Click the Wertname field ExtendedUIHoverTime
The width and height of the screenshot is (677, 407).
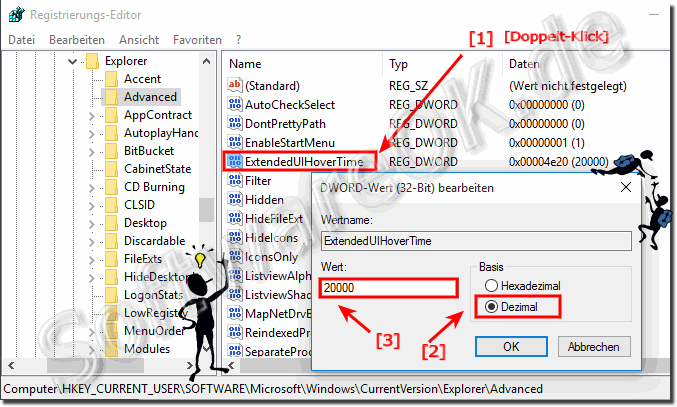476,241
